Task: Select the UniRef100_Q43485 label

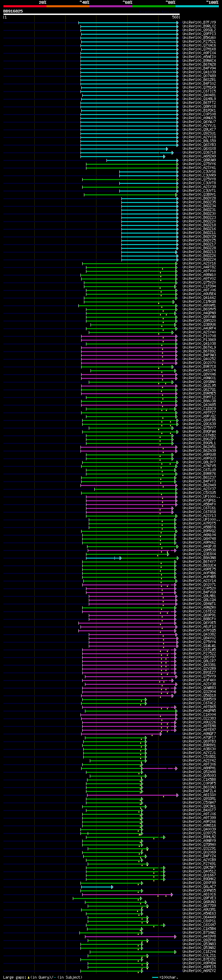Action: [x=199, y=405]
